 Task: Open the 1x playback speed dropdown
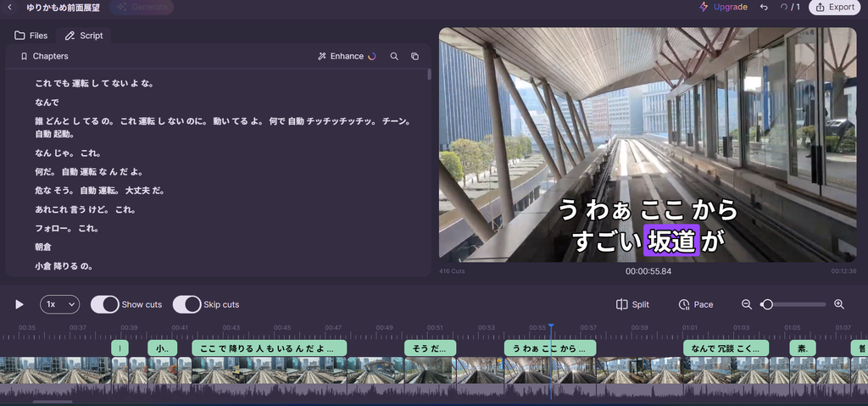pyautogui.click(x=60, y=304)
